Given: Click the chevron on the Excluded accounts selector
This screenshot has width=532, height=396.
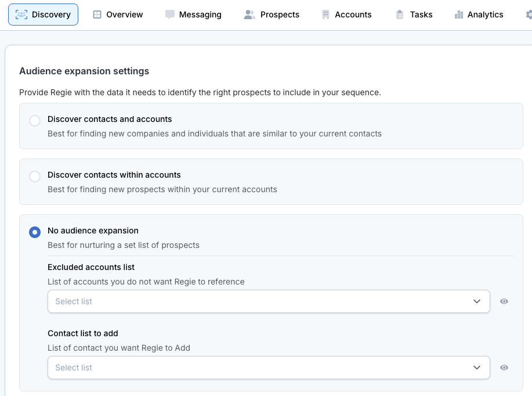Looking at the screenshot, I should click(477, 301).
